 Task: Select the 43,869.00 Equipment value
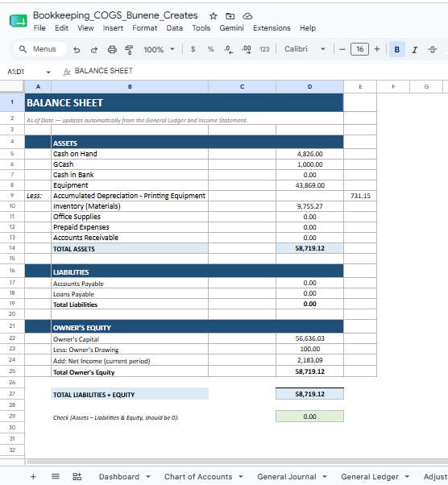[x=309, y=185]
